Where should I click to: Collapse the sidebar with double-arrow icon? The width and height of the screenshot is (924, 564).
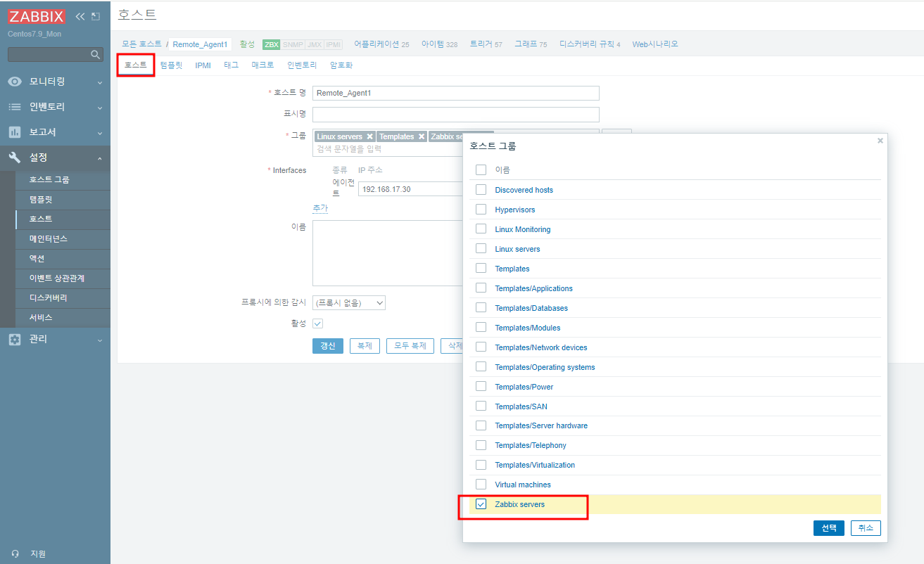[80, 16]
